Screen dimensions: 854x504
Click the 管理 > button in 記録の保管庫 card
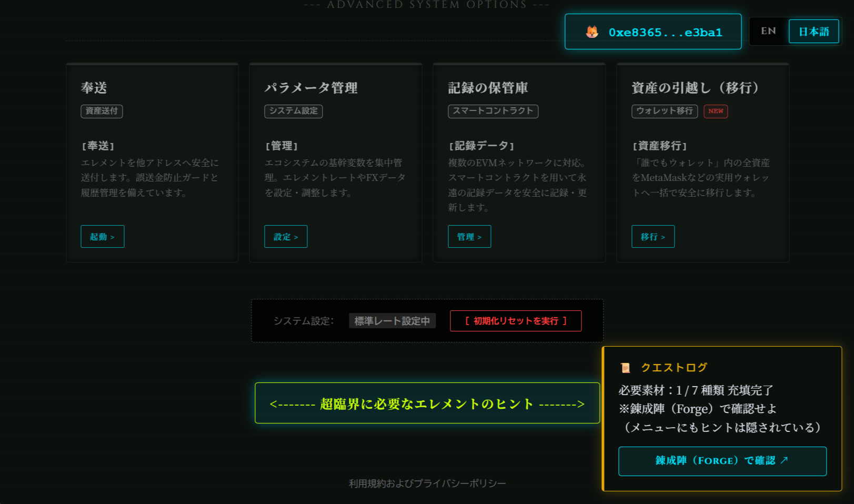coord(469,237)
